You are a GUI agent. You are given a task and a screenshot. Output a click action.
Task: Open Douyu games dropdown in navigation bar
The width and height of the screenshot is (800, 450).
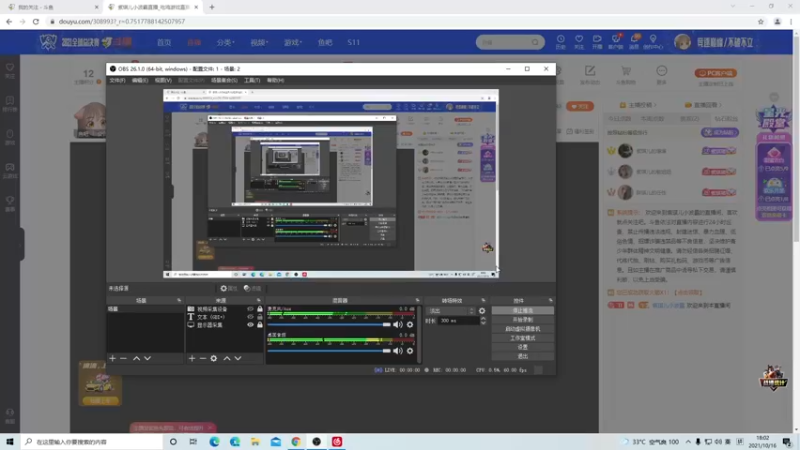pyautogui.click(x=293, y=42)
